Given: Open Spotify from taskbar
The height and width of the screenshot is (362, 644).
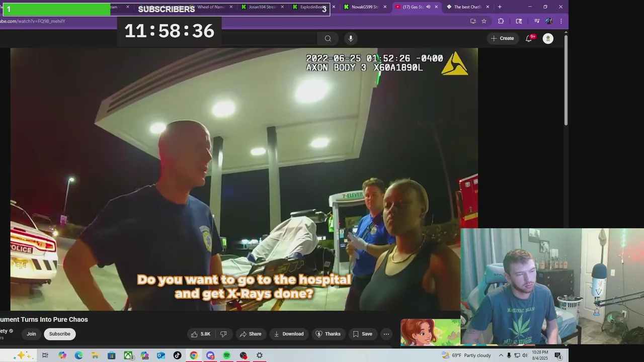Looking at the screenshot, I should 226,355.
